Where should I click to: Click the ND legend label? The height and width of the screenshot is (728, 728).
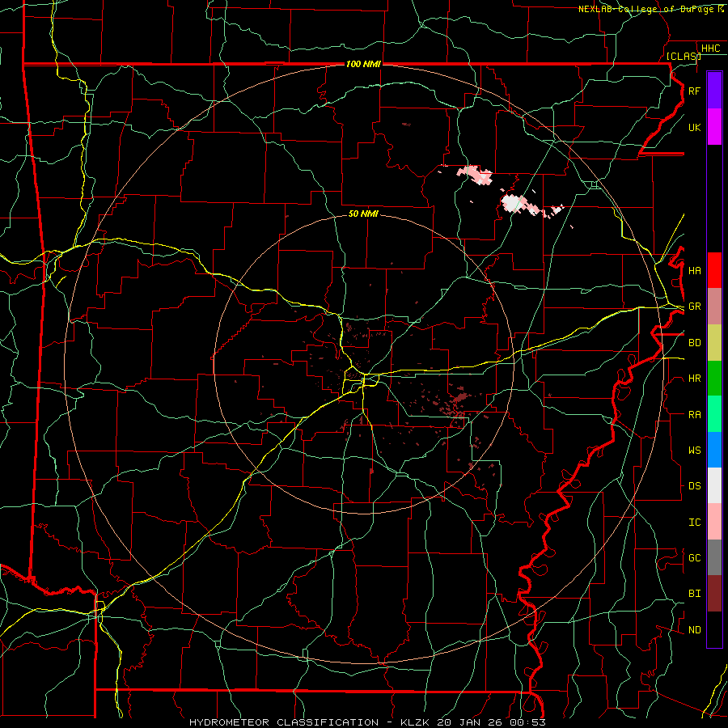pyautogui.click(x=694, y=629)
